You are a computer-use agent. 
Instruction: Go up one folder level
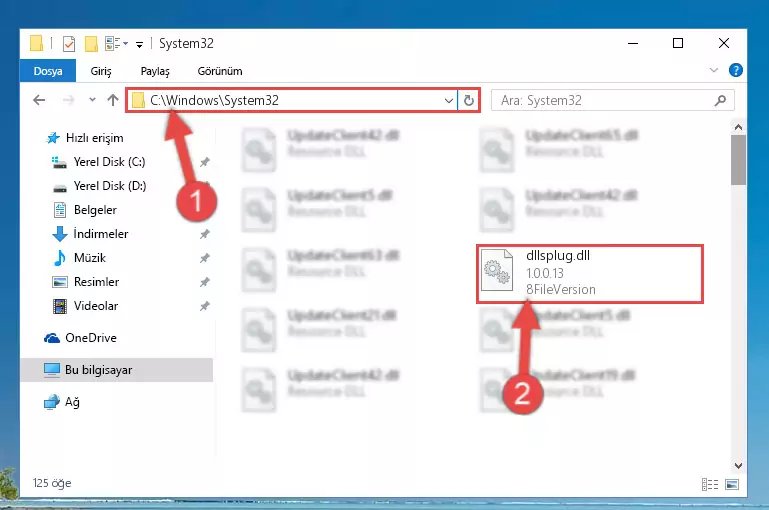pyautogui.click(x=113, y=101)
